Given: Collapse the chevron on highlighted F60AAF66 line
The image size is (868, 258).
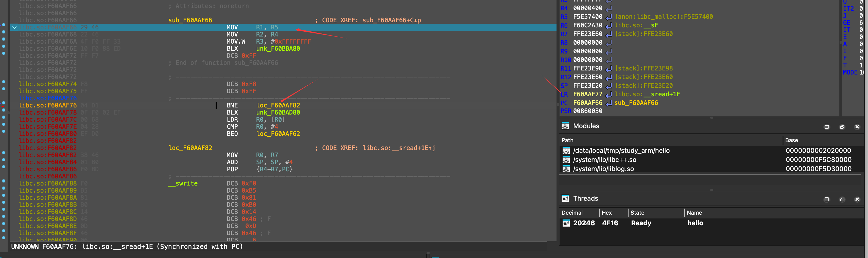Looking at the screenshot, I should 14,27.
